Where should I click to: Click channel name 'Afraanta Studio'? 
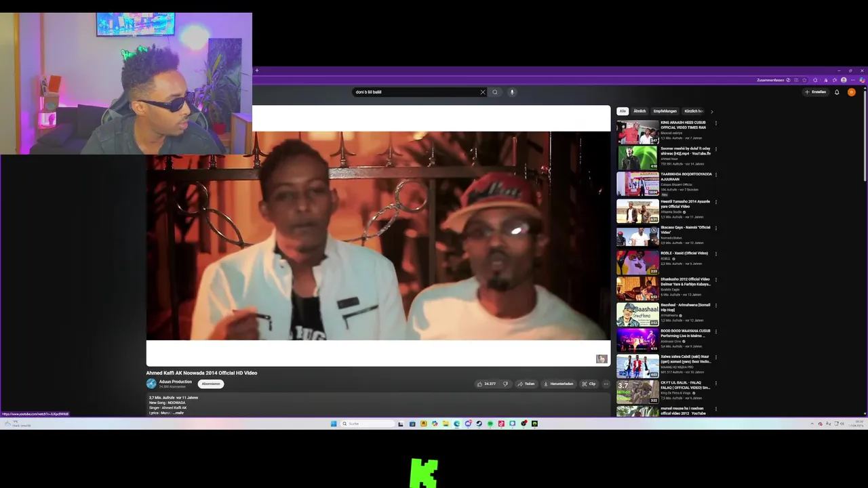coord(672,212)
